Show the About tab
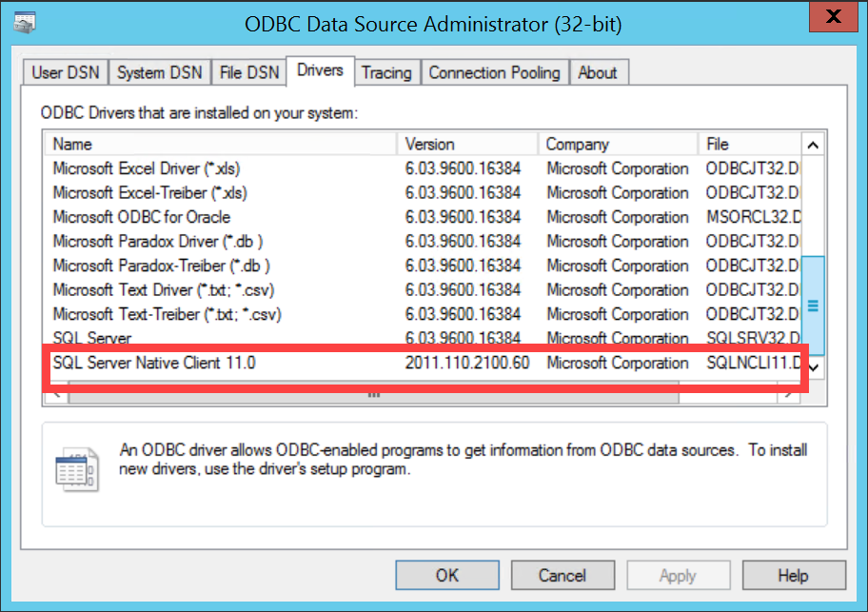This screenshot has height=612, width=868. click(x=598, y=72)
